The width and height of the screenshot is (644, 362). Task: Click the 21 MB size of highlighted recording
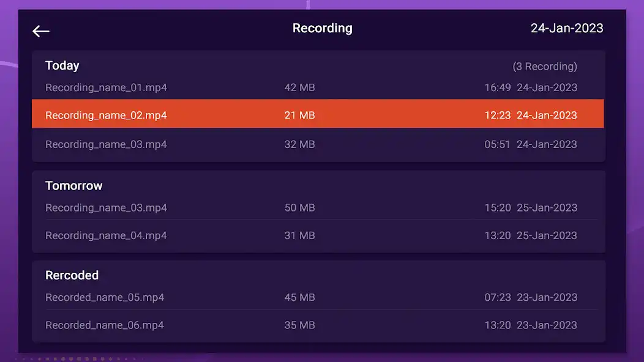point(299,115)
